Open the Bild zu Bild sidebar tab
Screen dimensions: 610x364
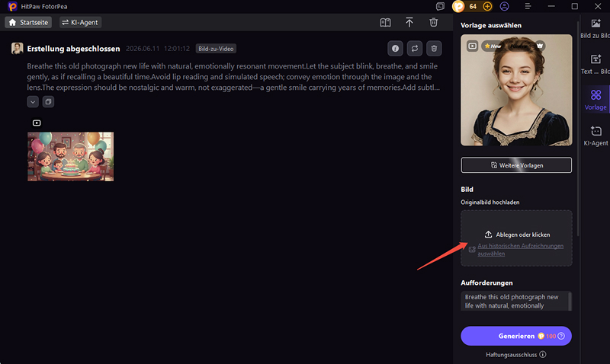[596, 28]
